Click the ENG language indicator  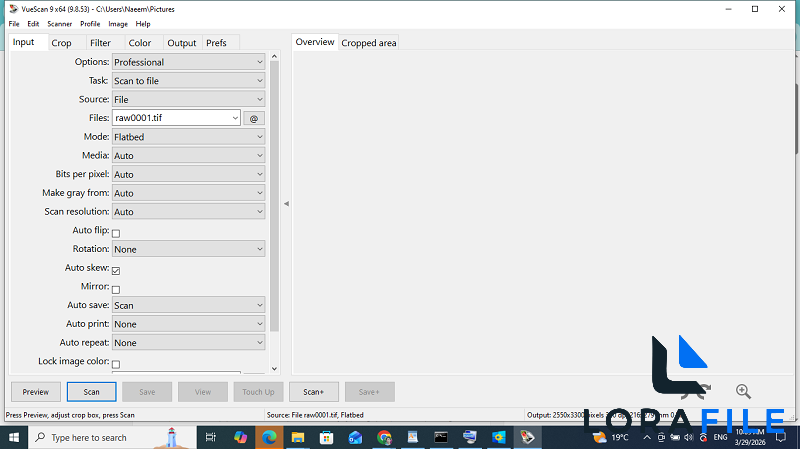(720, 437)
